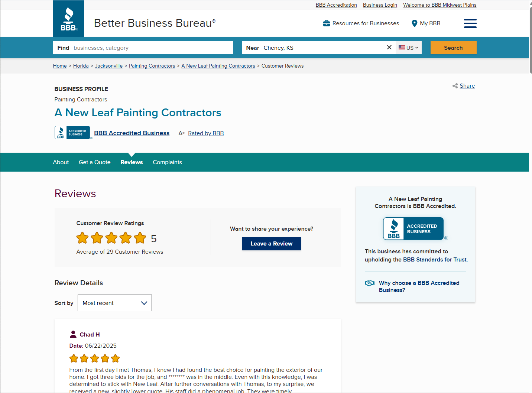Image resolution: width=532 pixels, height=393 pixels.
Task: Click the BBB torch logo
Action: [68, 19]
